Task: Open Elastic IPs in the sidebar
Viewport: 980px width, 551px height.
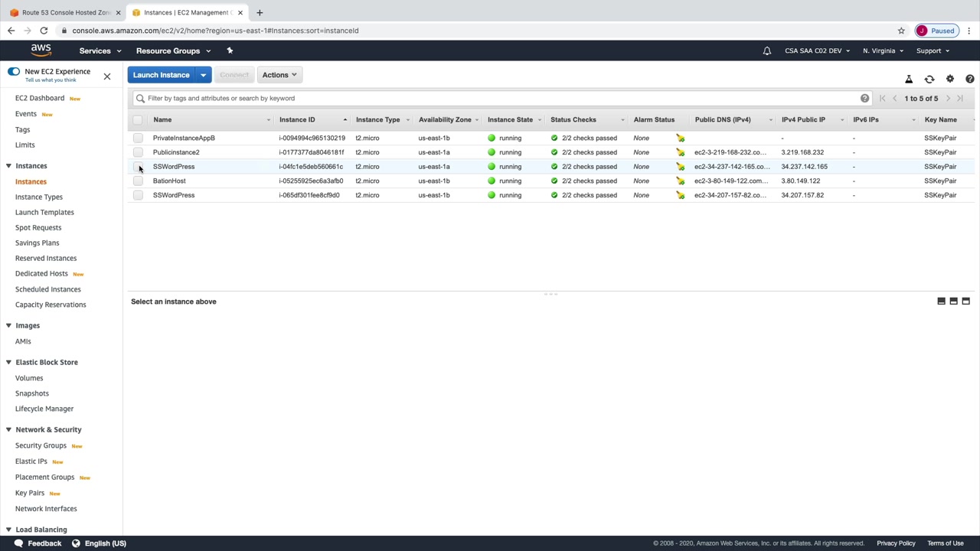Action: (x=31, y=461)
